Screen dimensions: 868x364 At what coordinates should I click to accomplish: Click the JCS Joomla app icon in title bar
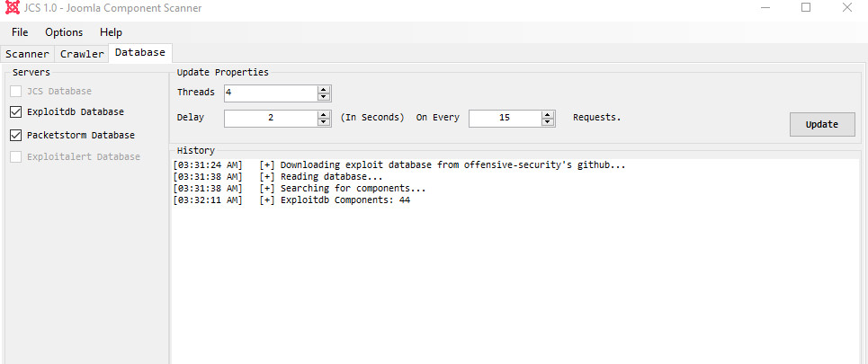point(13,8)
